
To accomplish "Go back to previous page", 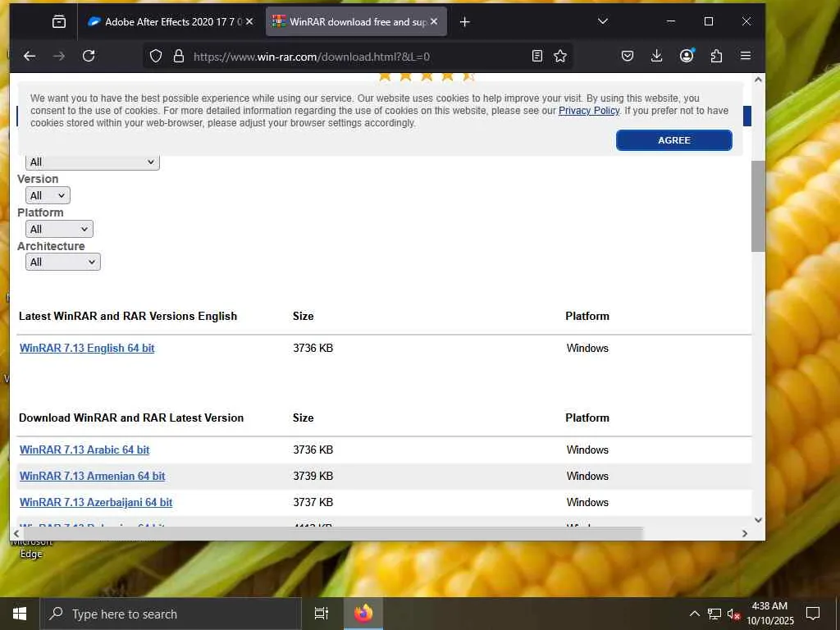I will [x=30, y=56].
